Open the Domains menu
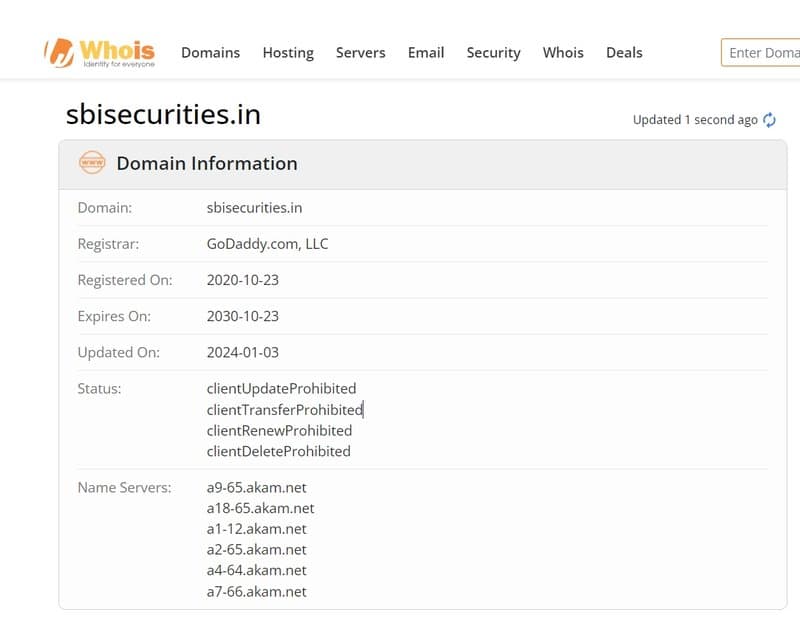 tap(210, 53)
